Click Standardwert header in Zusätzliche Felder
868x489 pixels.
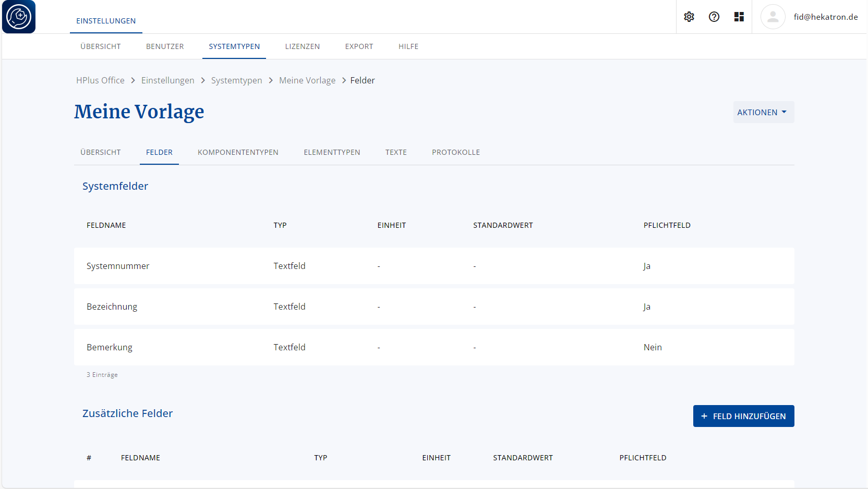523,458
